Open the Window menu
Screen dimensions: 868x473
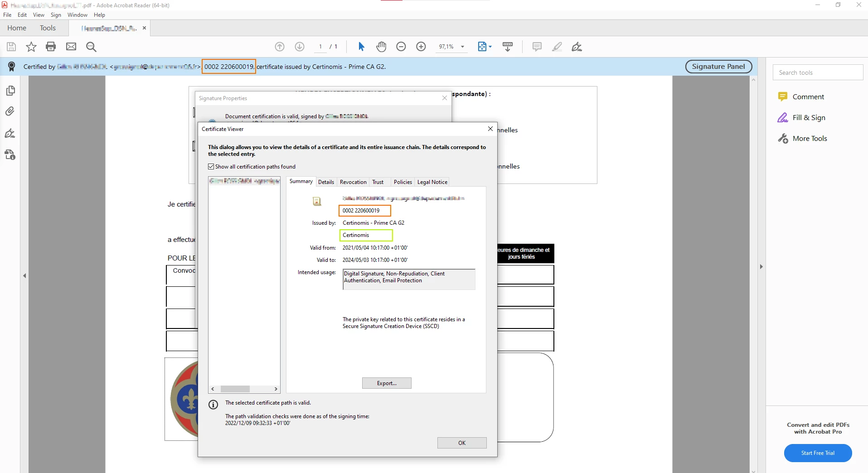tap(78, 15)
